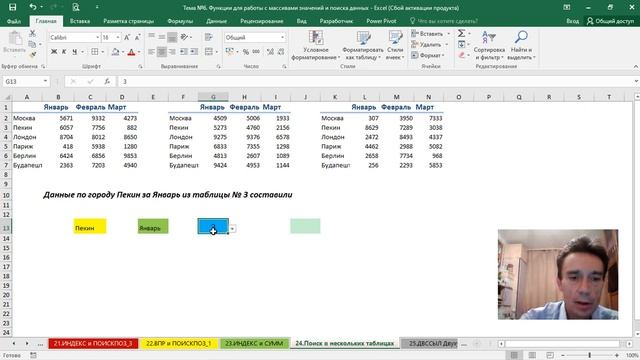640x360 pixels.
Task: Toggle Wrap Text
Action: (x=209, y=37)
